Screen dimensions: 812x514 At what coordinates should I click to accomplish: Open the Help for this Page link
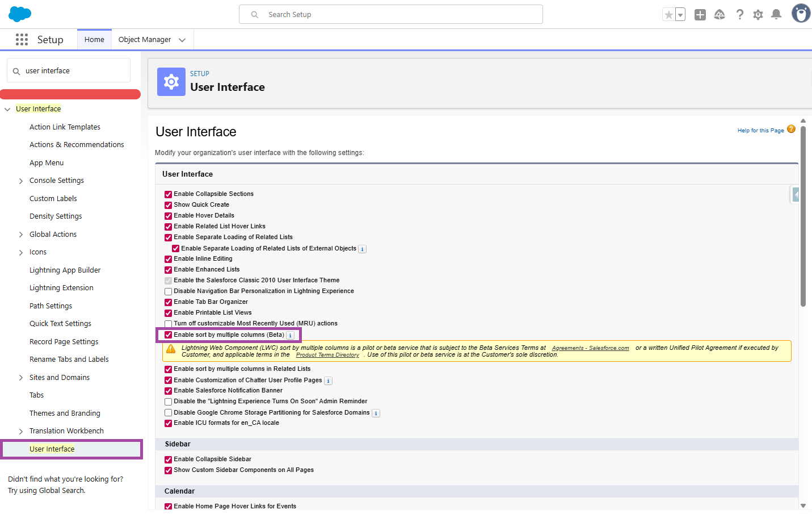(x=760, y=130)
